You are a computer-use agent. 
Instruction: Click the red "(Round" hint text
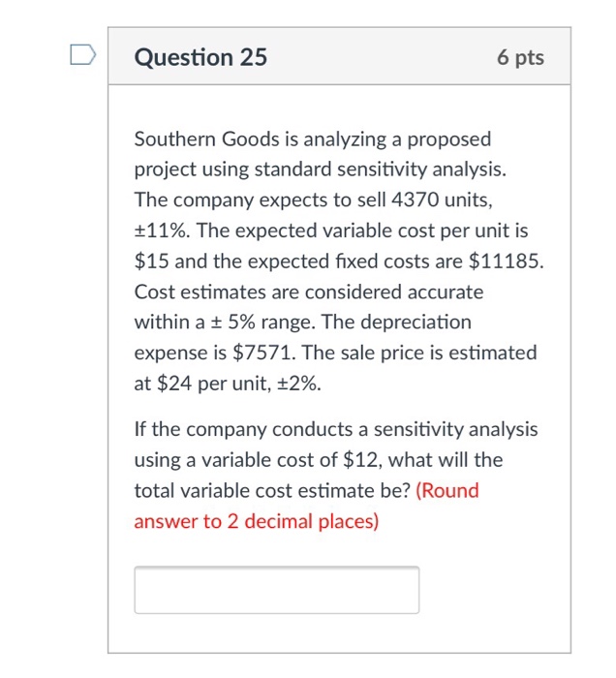click(x=447, y=490)
